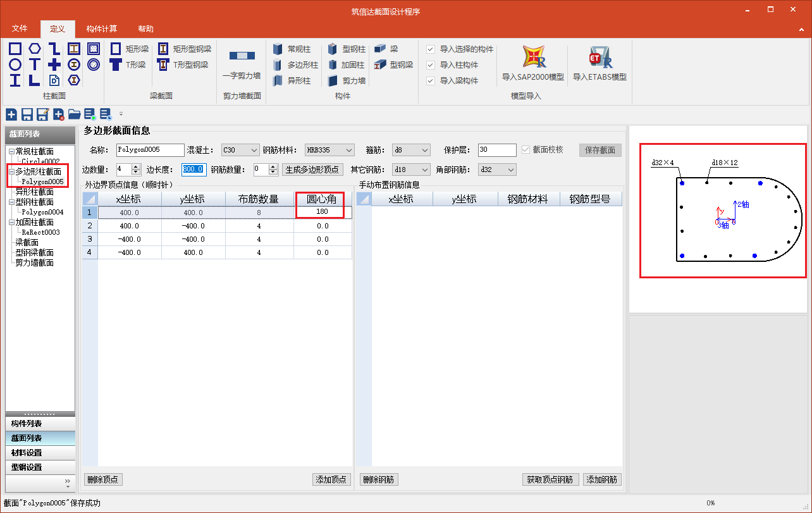Image resolution: width=812 pixels, height=513 pixels.
Task: Click the 保护层 input field
Action: 496,151
